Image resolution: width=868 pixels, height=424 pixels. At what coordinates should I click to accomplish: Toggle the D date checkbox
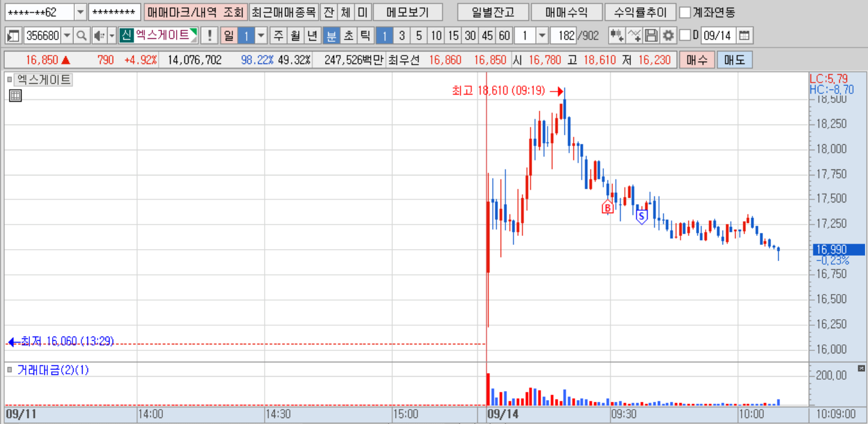(x=685, y=36)
